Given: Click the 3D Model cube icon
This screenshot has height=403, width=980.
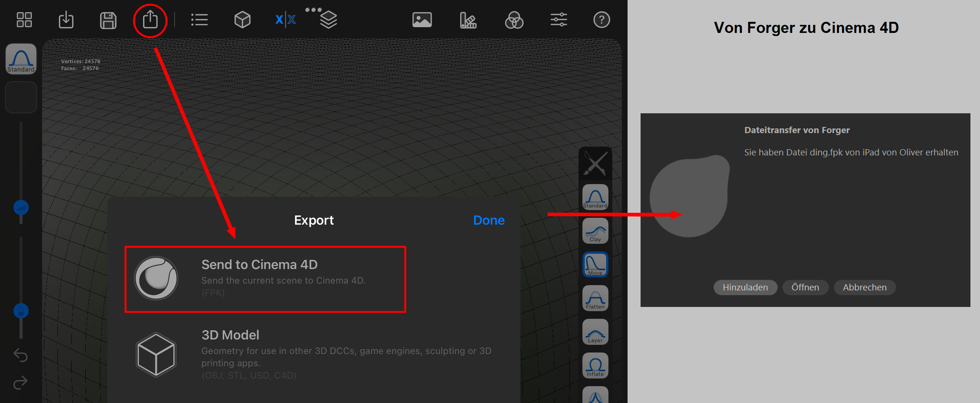Looking at the screenshot, I should click(156, 354).
